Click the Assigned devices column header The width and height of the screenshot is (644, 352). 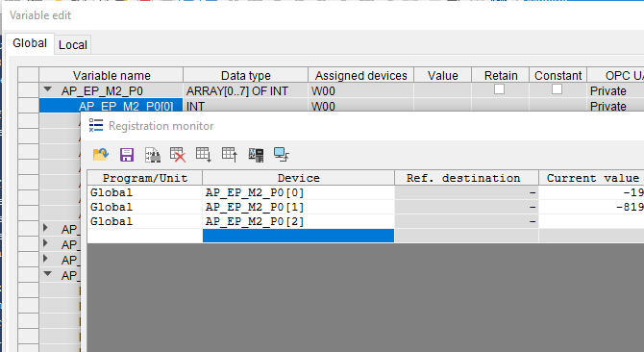(x=361, y=75)
